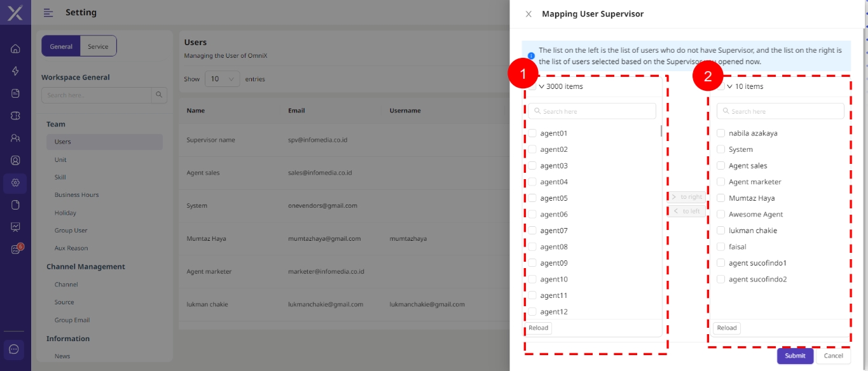Click the chat bubble icon at sidebar bottom
The image size is (868, 371).
(x=15, y=349)
